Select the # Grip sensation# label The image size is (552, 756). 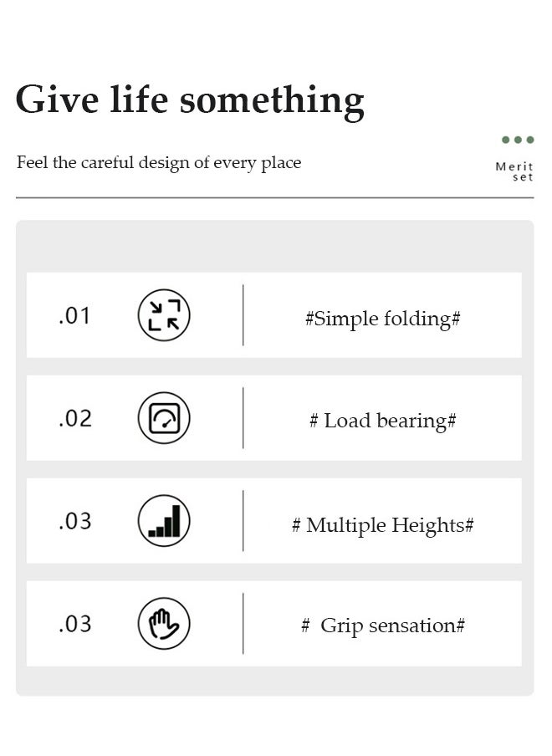pyautogui.click(x=383, y=626)
